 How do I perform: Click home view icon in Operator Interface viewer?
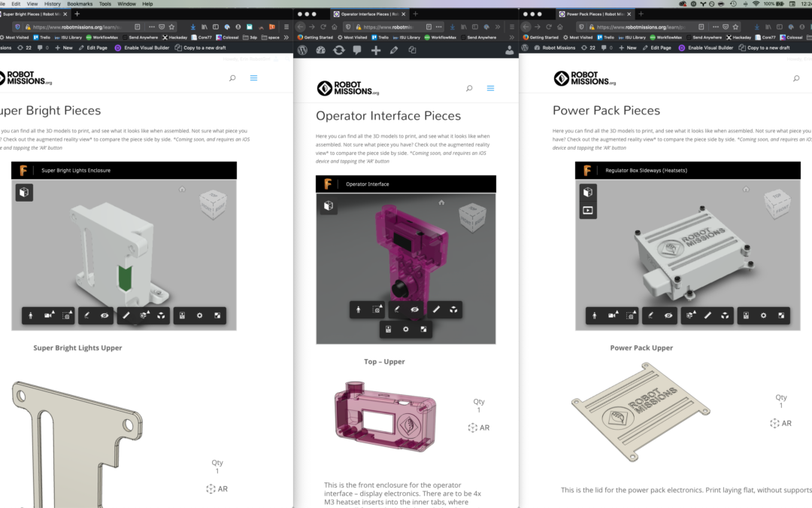tap(442, 202)
